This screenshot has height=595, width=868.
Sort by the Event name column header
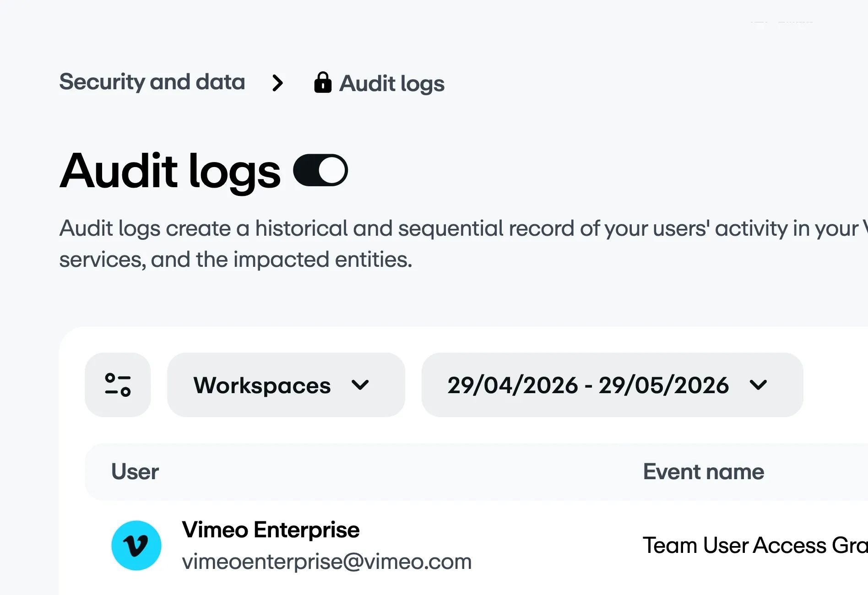(x=704, y=471)
